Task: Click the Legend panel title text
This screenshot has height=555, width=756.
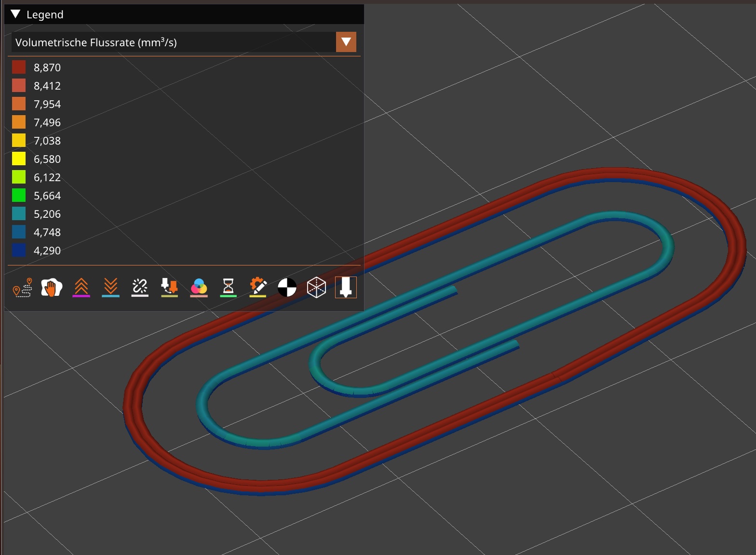Action: [x=45, y=14]
